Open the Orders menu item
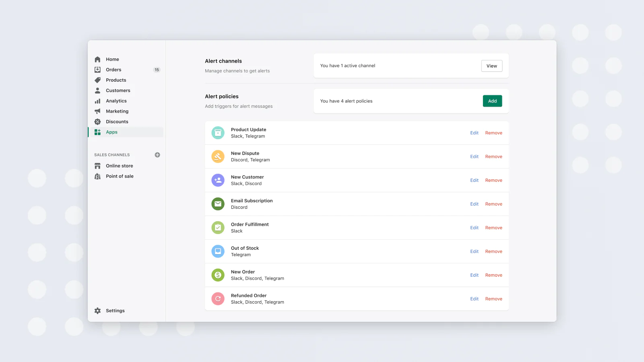644x362 pixels. click(x=114, y=70)
